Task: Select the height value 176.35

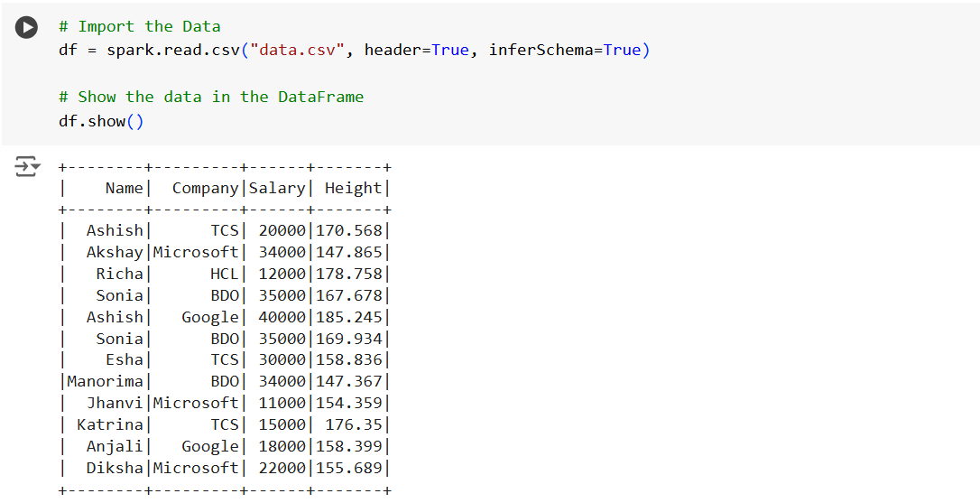Action: tap(354, 424)
